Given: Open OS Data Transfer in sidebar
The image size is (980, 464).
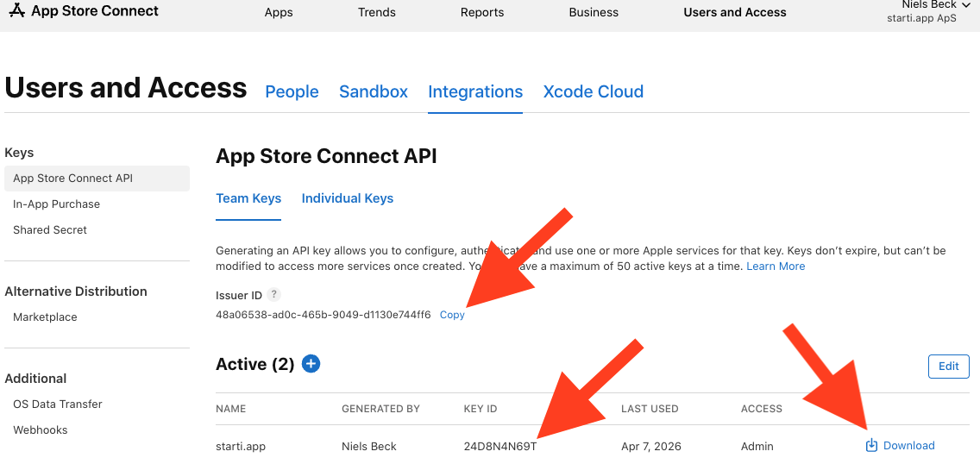Looking at the screenshot, I should [58, 404].
